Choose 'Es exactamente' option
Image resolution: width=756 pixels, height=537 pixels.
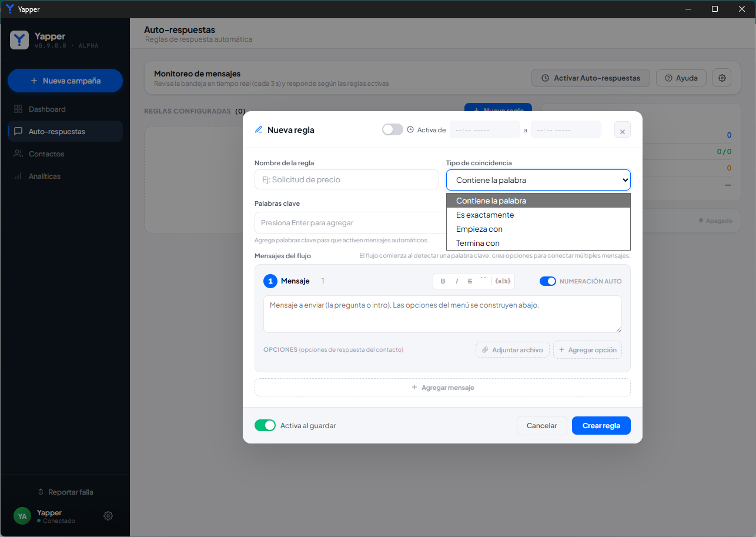pyautogui.click(x=538, y=215)
